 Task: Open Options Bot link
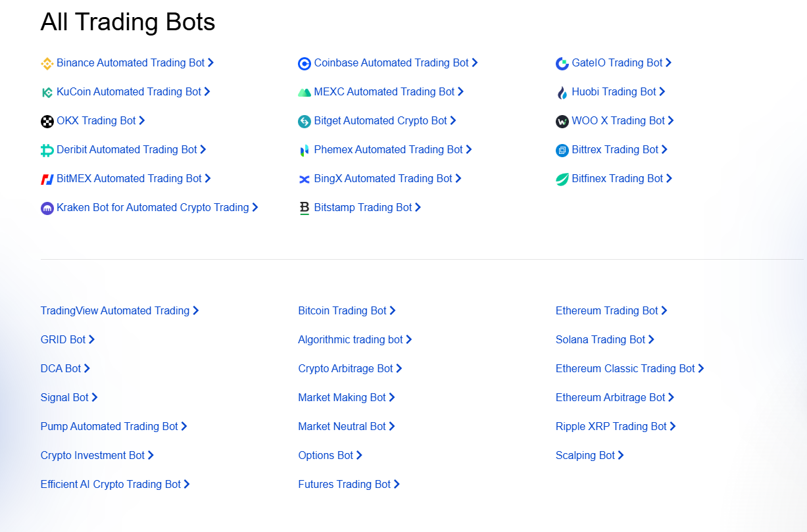click(x=330, y=456)
